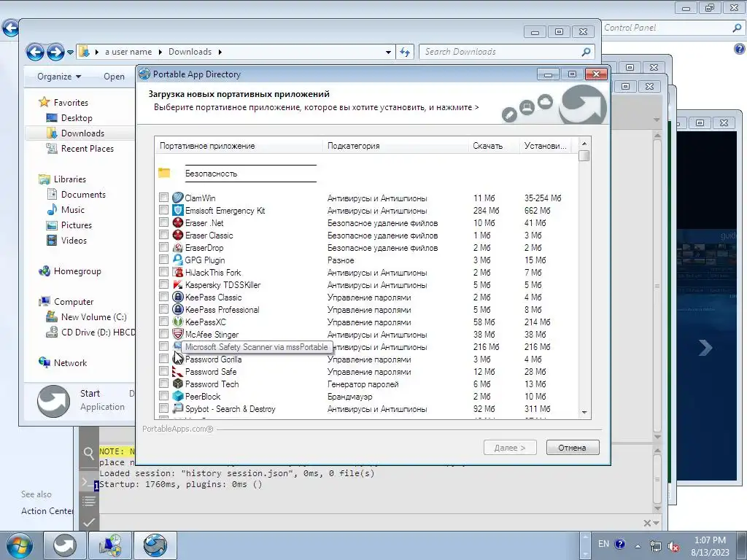
Task: Click the GPG Plugin icon
Action: 178,260
